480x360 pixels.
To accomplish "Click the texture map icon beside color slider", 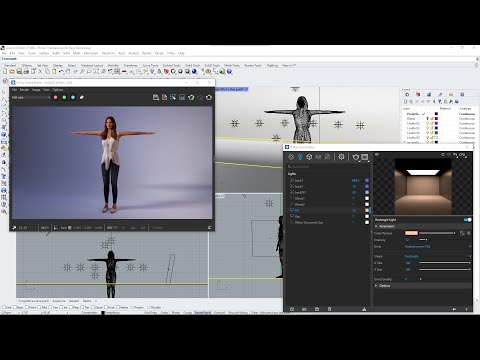I will [x=462, y=233].
